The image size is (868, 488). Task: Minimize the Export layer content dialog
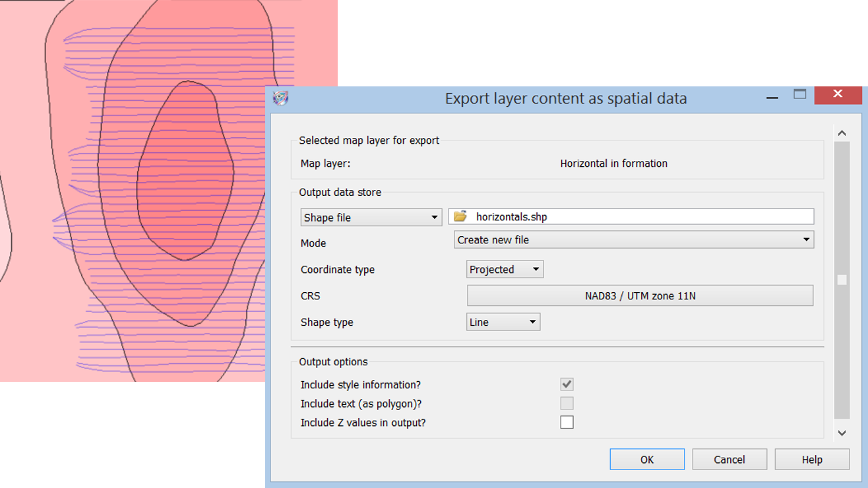(772, 97)
